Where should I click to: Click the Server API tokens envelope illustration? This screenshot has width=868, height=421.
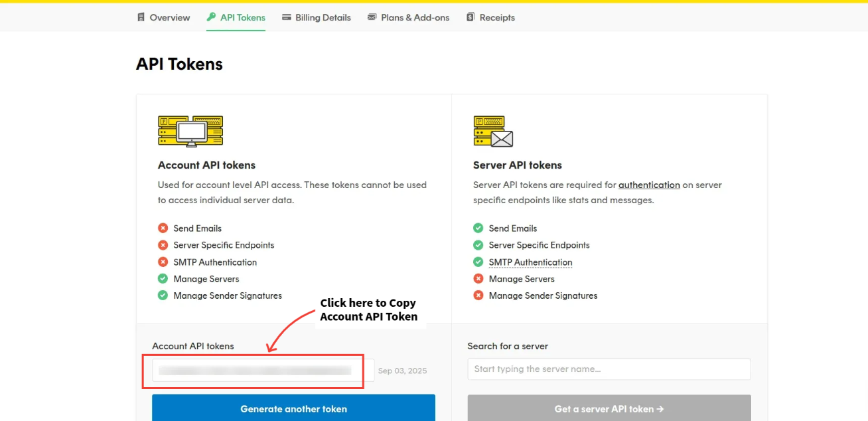click(x=493, y=131)
